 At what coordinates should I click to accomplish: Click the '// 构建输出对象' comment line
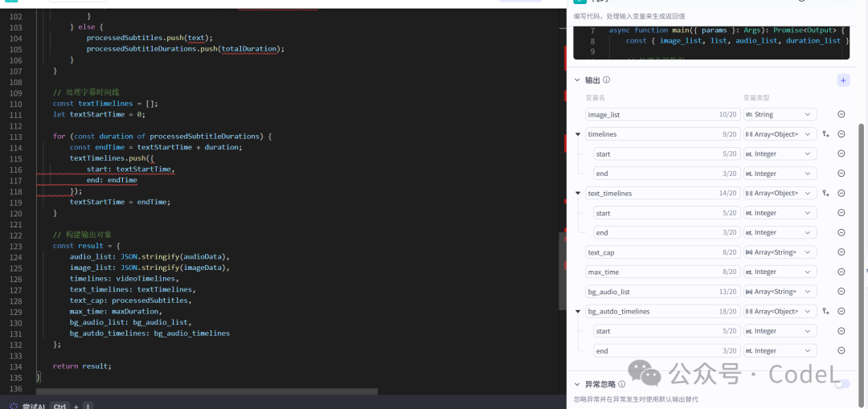[83, 235]
